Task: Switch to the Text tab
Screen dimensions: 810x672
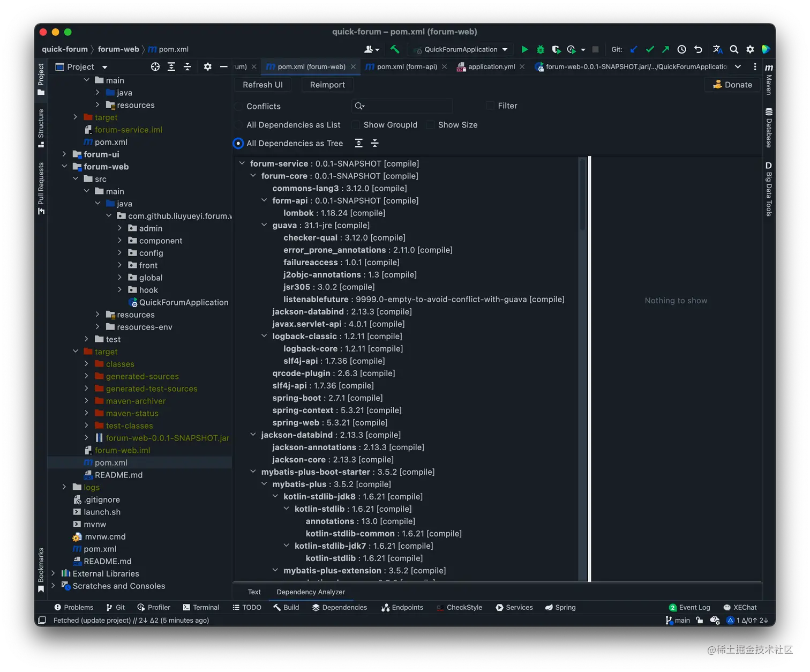Action: (x=254, y=592)
